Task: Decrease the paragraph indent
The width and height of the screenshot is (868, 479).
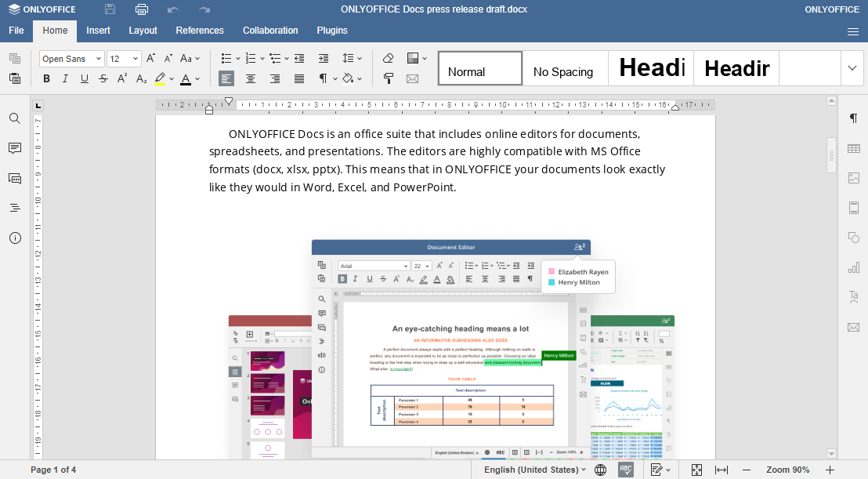Action: point(299,58)
